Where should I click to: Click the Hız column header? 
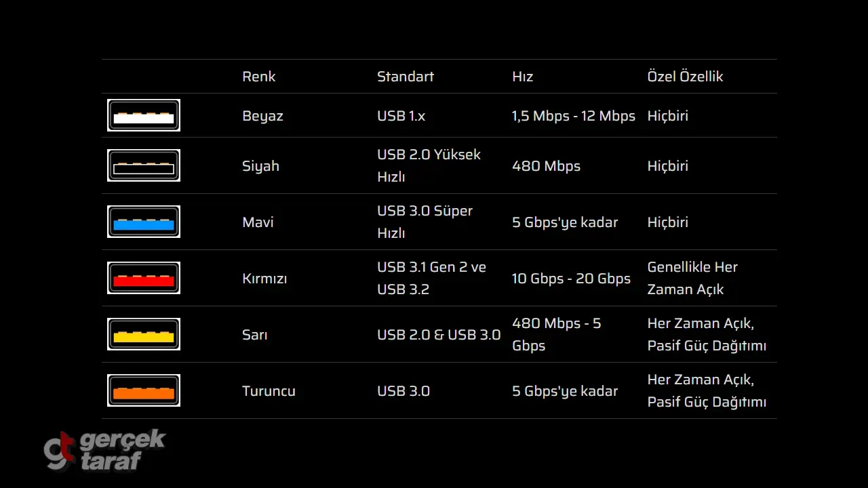tap(522, 77)
